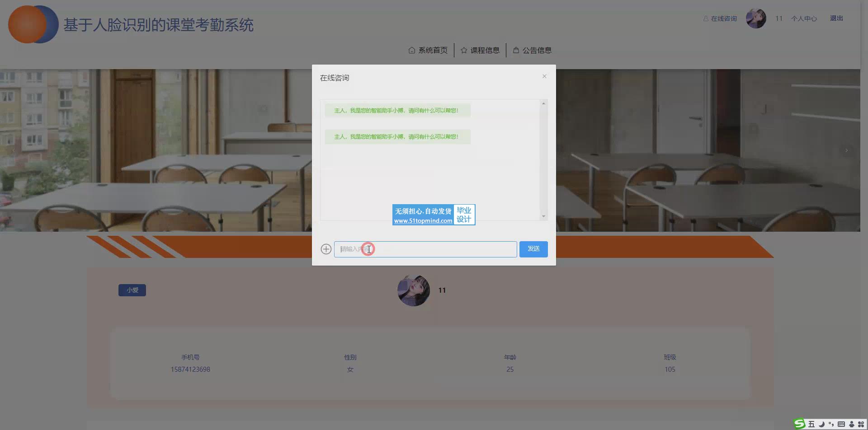Select second greeting message in chat

(x=397, y=136)
